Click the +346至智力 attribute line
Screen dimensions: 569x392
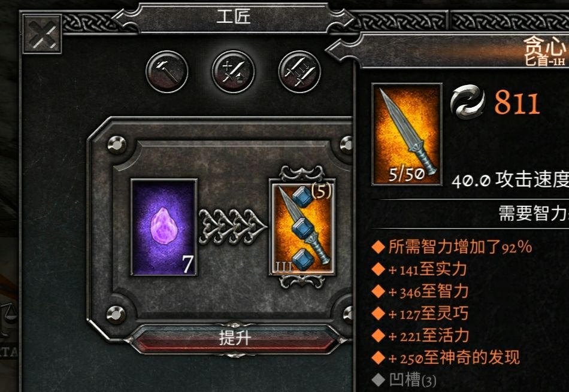click(420, 292)
